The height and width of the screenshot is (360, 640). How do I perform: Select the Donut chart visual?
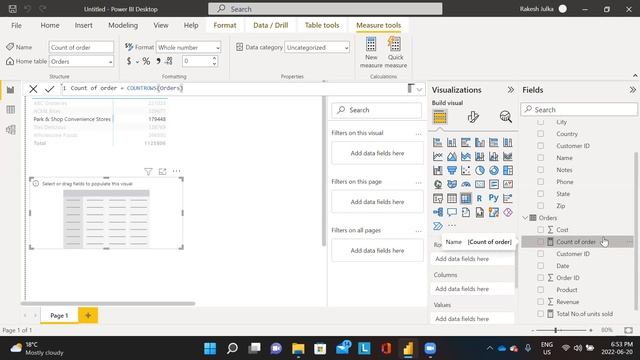(493, 170)
